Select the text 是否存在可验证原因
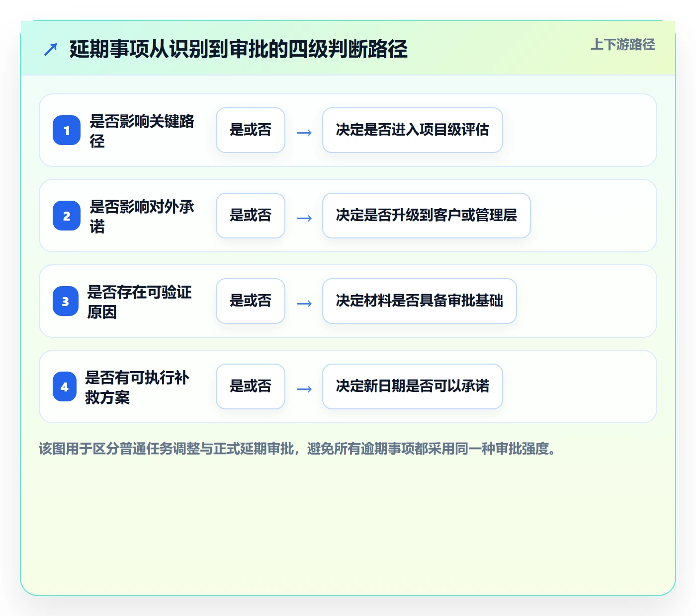The width and height of the screenshot is (696, 616). [140, 302]
